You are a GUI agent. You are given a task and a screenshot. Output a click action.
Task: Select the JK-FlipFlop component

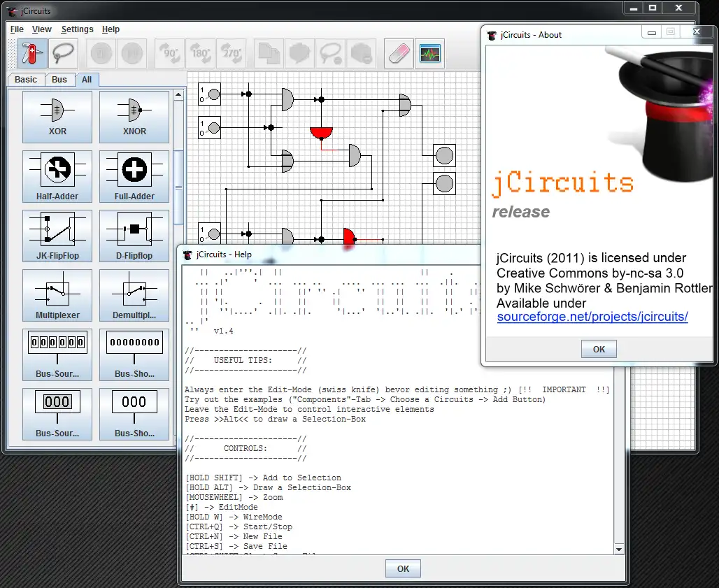(57, 236)
